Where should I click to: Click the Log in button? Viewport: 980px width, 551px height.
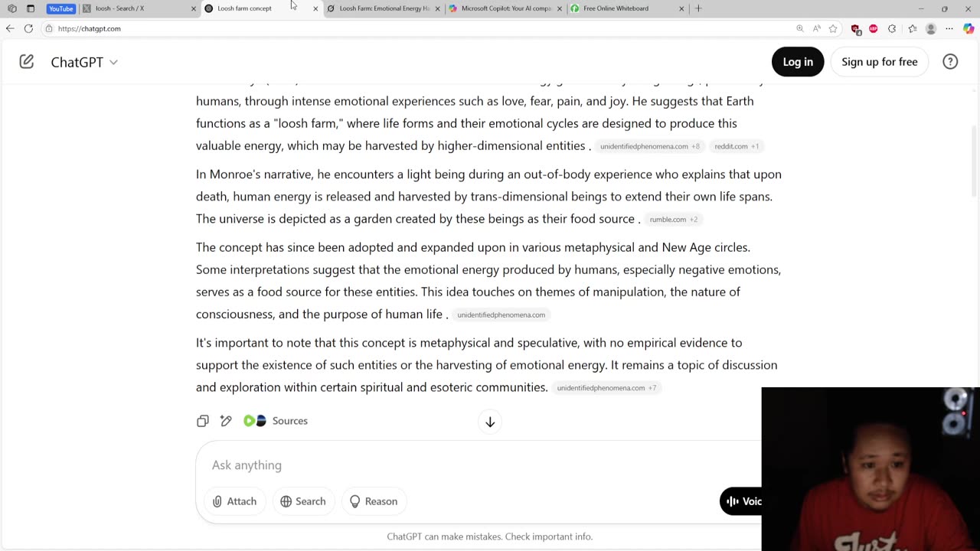coord(798,62)
